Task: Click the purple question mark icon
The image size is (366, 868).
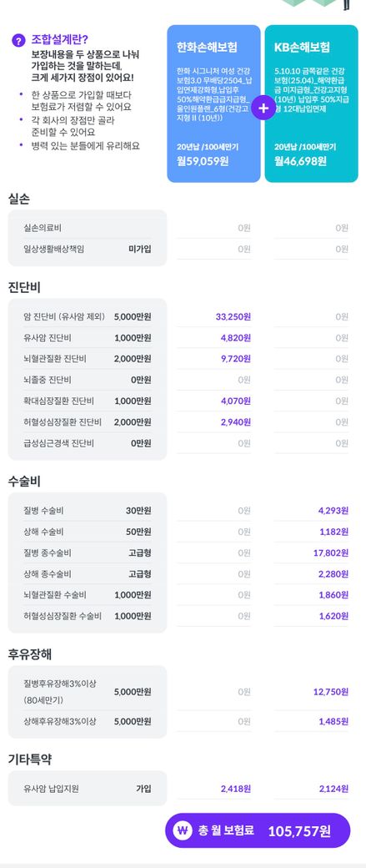Action: pos(19,40)
